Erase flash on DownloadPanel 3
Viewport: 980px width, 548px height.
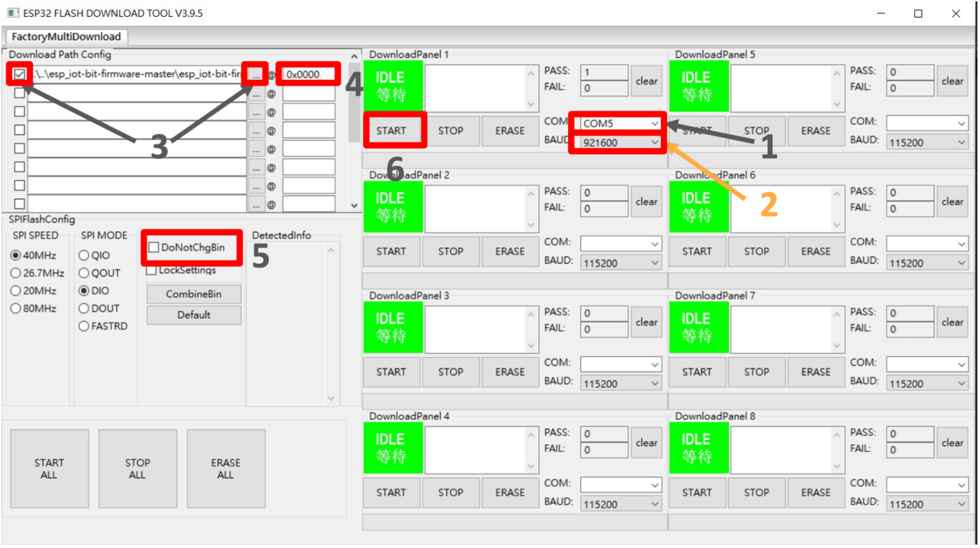(x=510, y=372)
